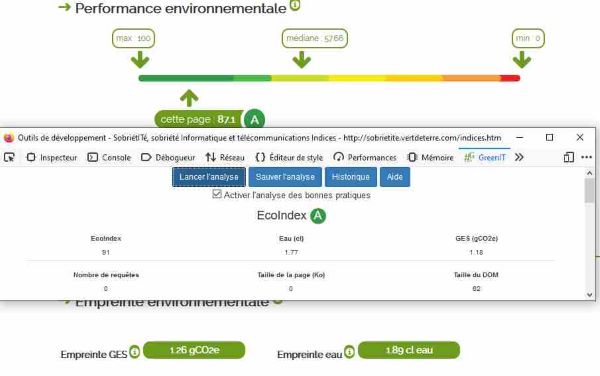Click the cette page 87.1 badge
This screenshot has height=376, width=600.
click(x=199, y=119)
